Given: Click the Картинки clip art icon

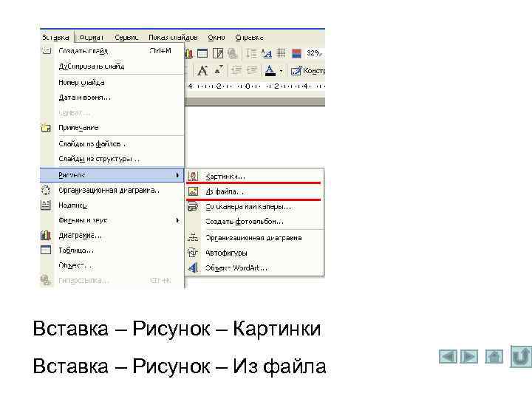Looking at the screenshot, I should 193,176.
